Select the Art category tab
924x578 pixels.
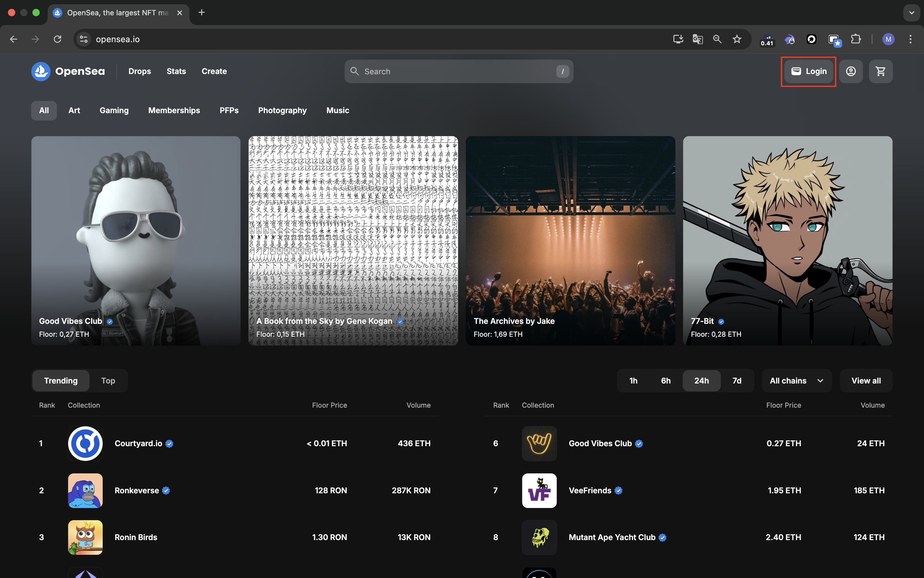[x=74, y=110]
